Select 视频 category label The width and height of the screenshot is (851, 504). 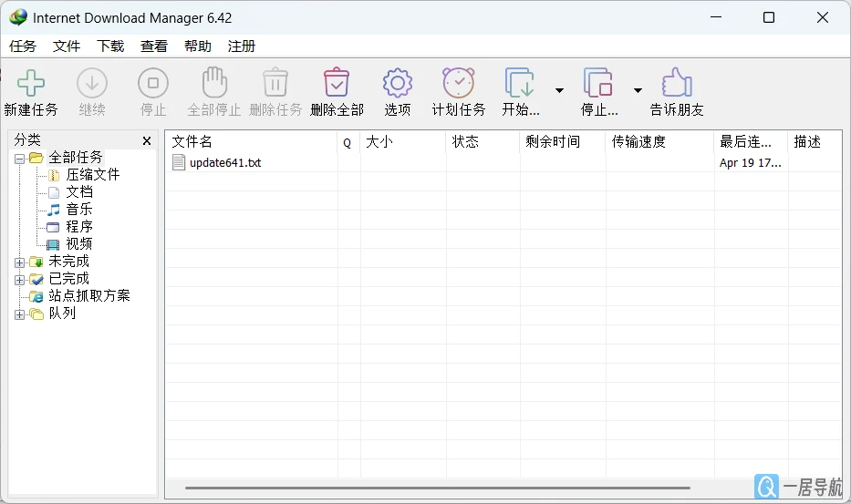(x=79, y=244)
